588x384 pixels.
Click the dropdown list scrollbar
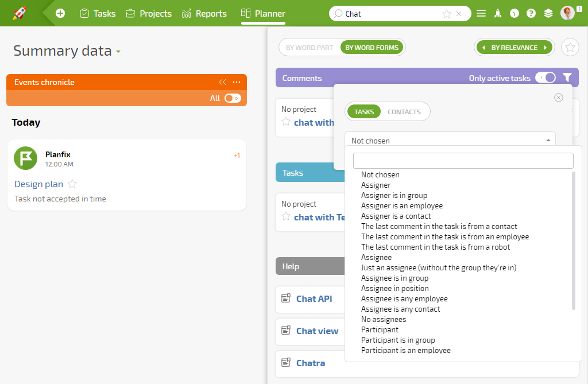click(x=574, y=241)
